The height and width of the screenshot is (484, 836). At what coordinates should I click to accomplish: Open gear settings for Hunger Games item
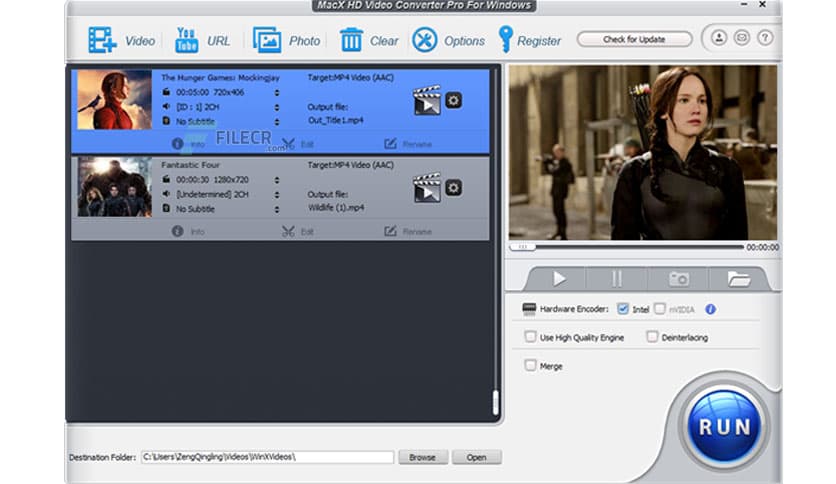(454, 100)
